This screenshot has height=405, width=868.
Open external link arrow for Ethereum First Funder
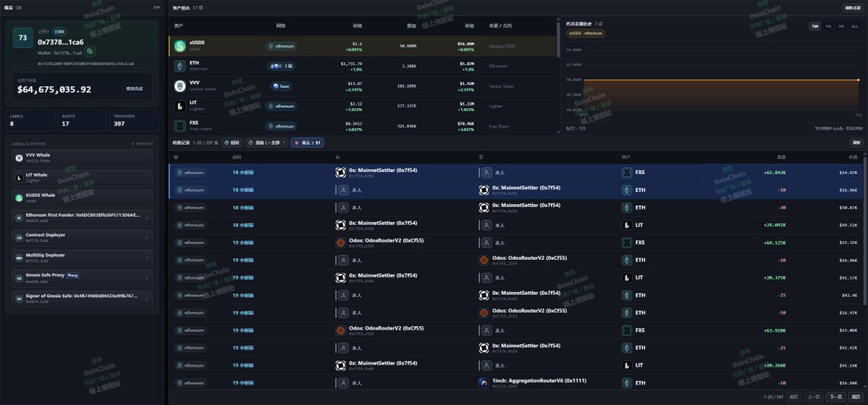point(147,218)
